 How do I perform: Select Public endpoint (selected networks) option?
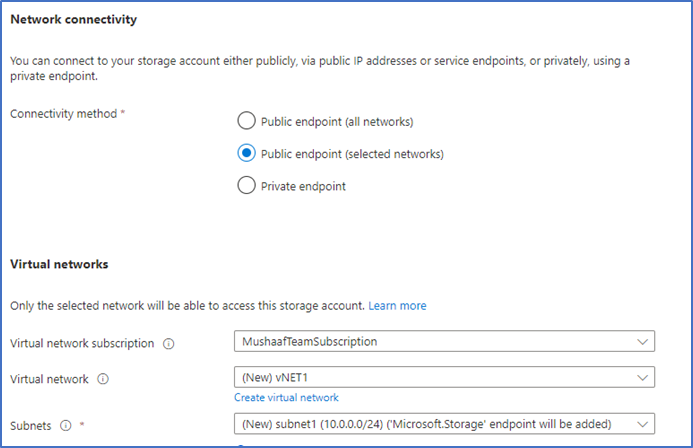[246, 153]
